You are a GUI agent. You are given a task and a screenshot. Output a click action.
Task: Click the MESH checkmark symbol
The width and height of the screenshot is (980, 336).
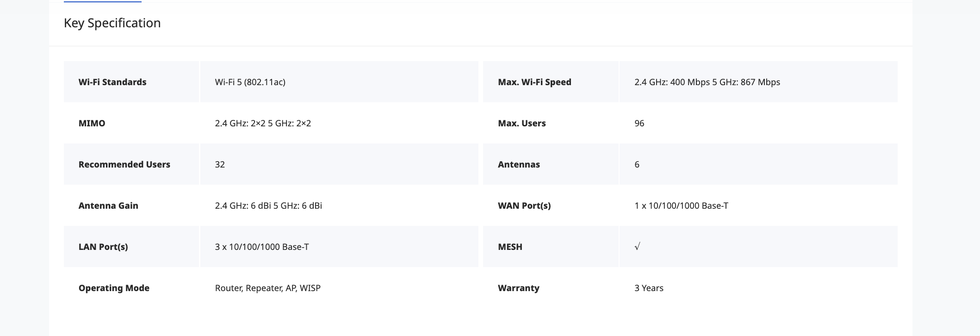pyautogui.click(x=637, y=247)
